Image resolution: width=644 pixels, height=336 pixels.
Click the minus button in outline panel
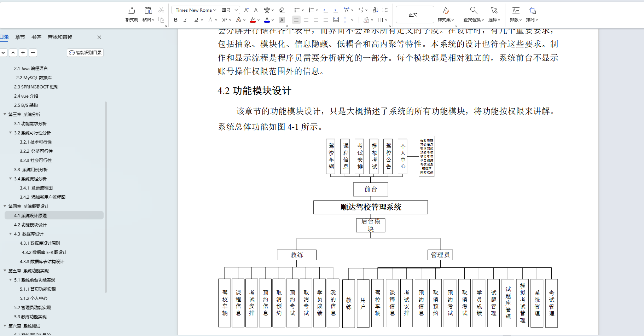click(x=33, y=53)
